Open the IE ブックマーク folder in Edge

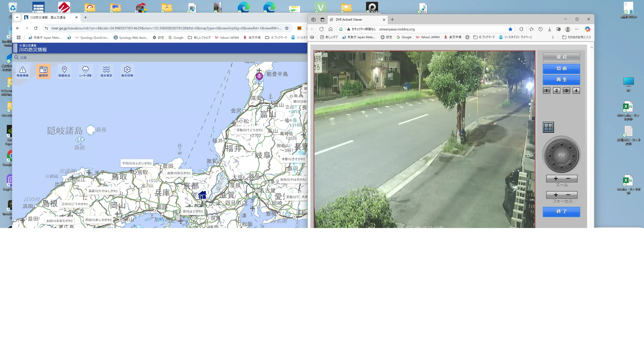click(484, 37)
